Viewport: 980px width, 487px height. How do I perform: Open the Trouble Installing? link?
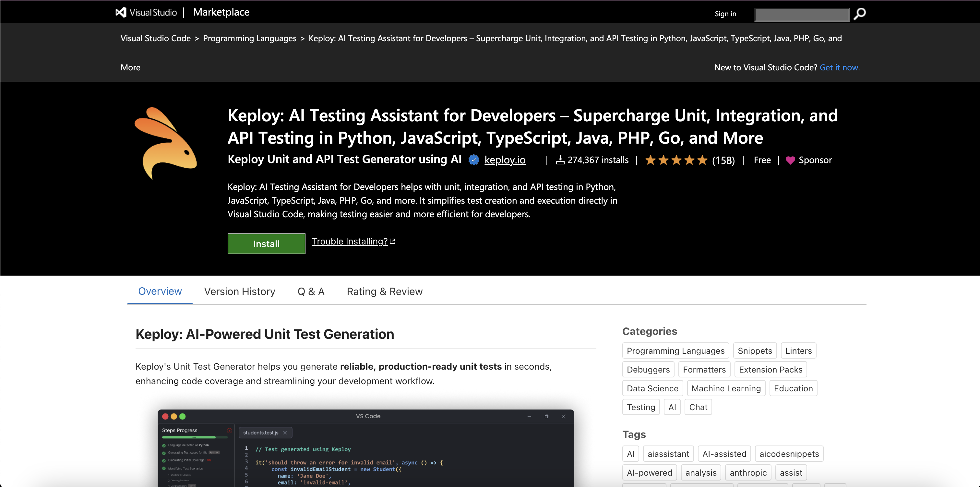350,241
